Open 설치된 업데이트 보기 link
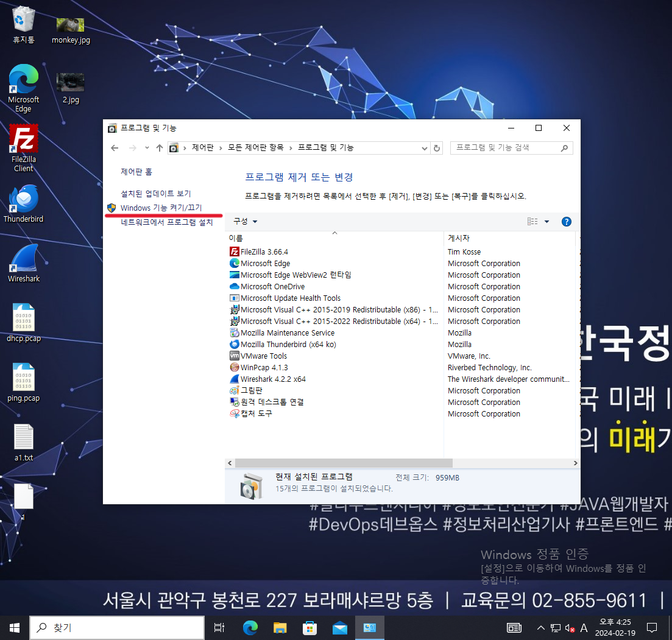Viewport: 672px width, 640px height. 156,194
